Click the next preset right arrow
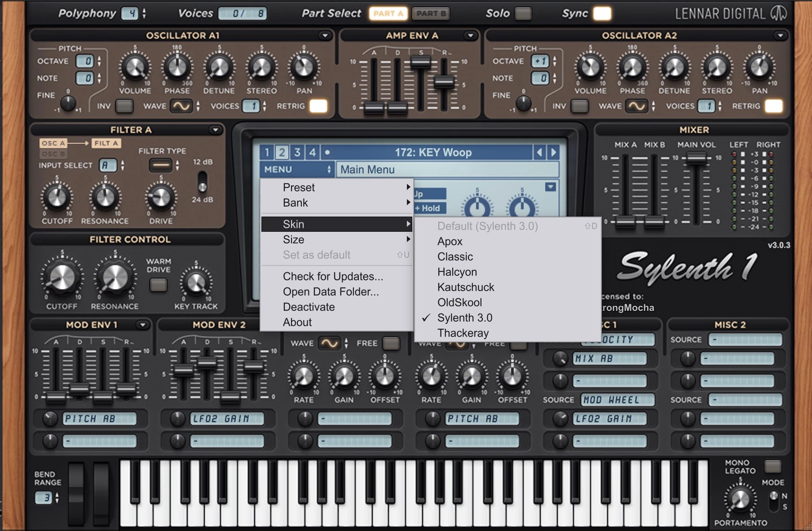 553,153
